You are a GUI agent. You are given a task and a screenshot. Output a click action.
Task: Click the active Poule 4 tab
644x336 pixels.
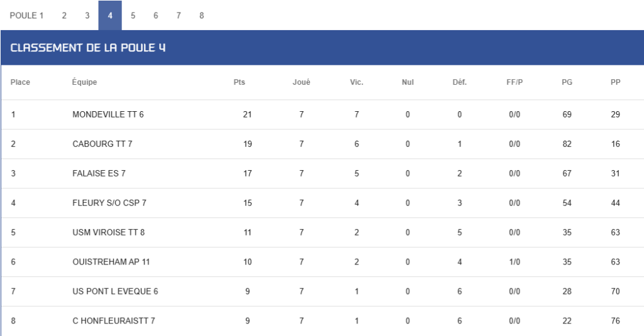[x=110, y=16]
